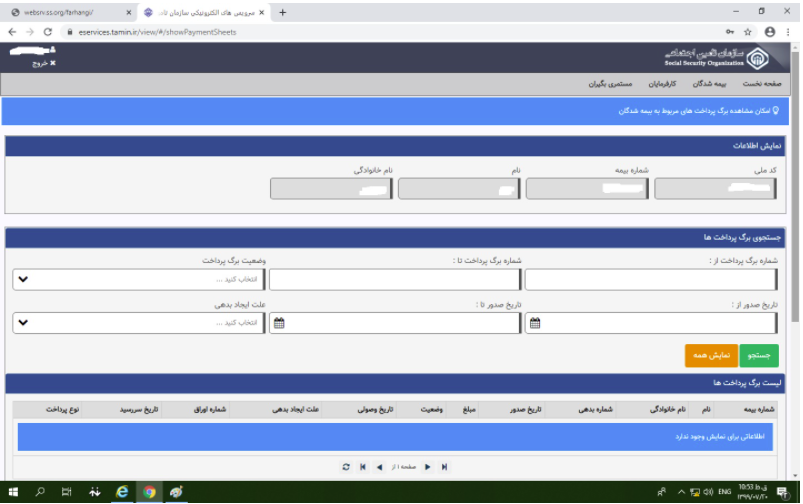Open calendar for تاریخ صدور از field

(535, 323)
